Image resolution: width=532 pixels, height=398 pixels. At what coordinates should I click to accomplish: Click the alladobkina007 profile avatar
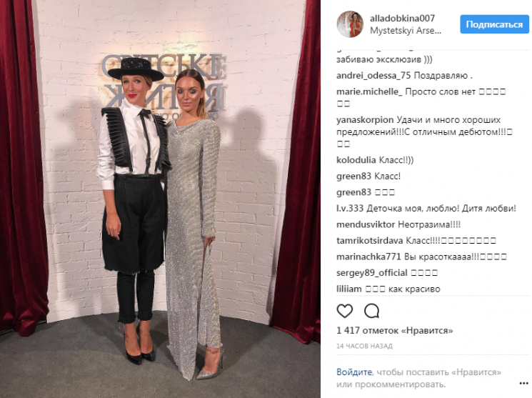pyautogui.click(x=350, y=24)
